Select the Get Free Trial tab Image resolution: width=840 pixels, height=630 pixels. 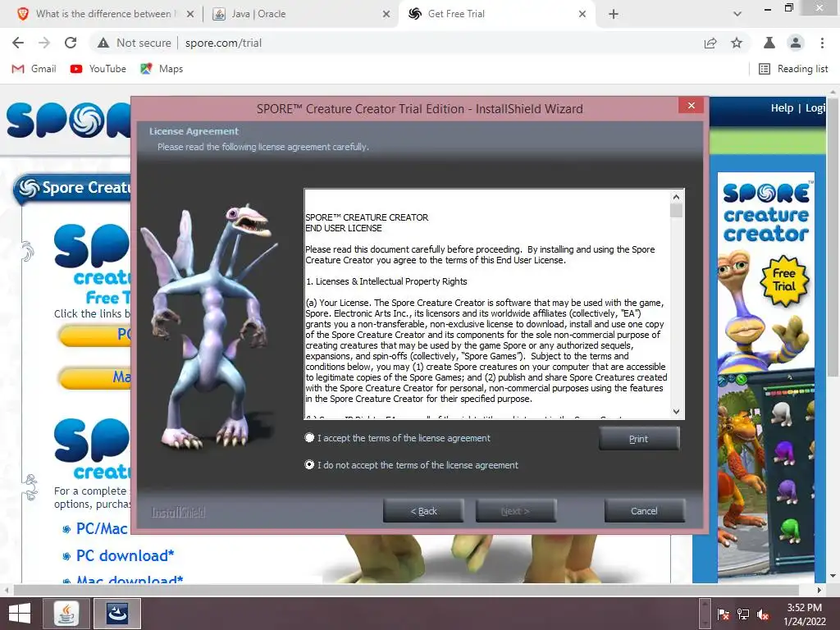tap(455, 14)
